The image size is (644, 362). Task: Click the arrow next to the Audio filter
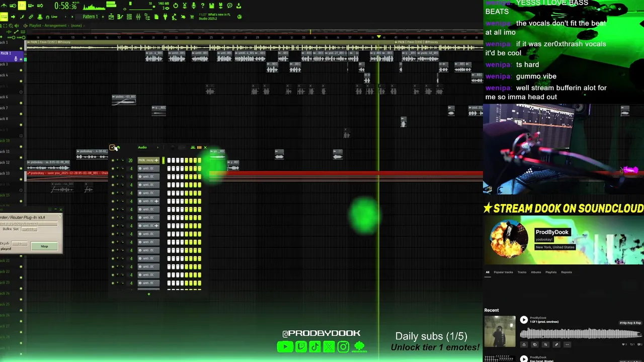[157, 147]
